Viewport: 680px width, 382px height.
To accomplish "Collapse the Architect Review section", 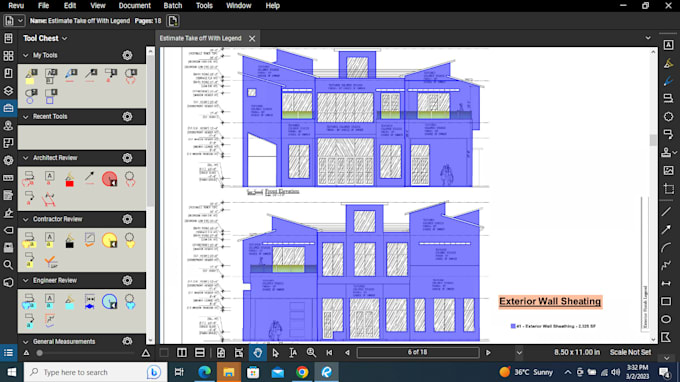I will (26, 158).
